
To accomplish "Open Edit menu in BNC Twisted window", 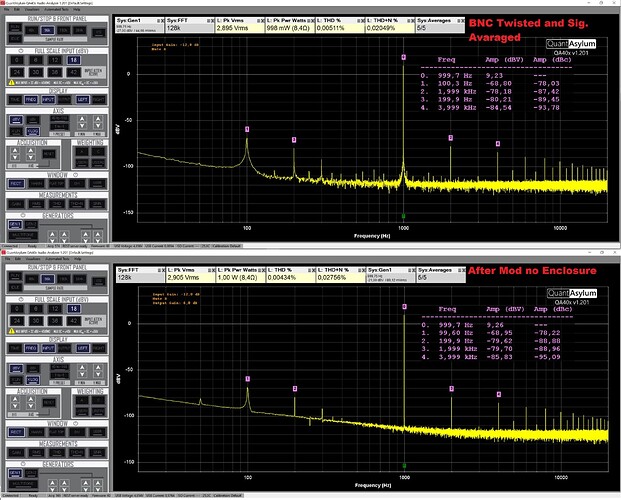I will [17, 9].
